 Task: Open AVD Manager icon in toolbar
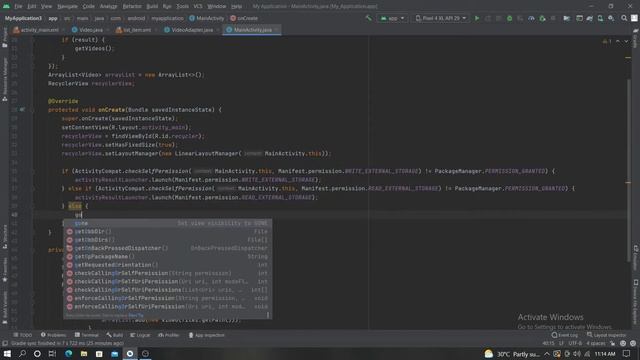(x=600, y=18)
